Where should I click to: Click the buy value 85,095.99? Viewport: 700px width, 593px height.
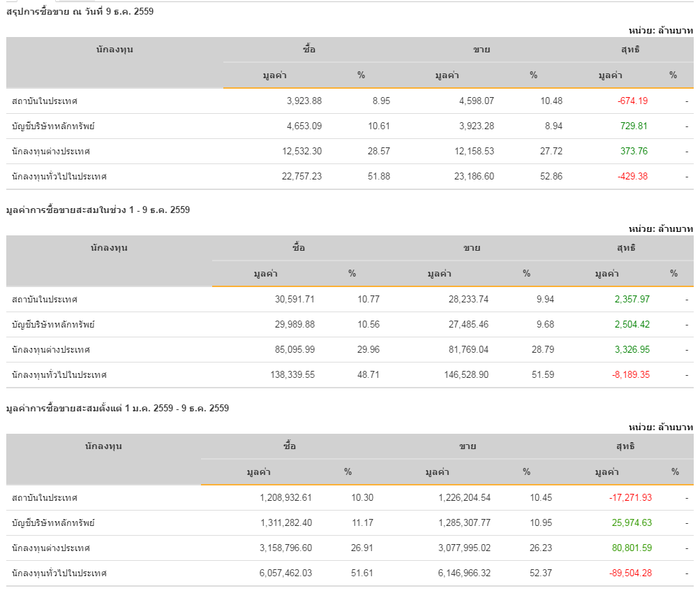[x=292, y=349]
